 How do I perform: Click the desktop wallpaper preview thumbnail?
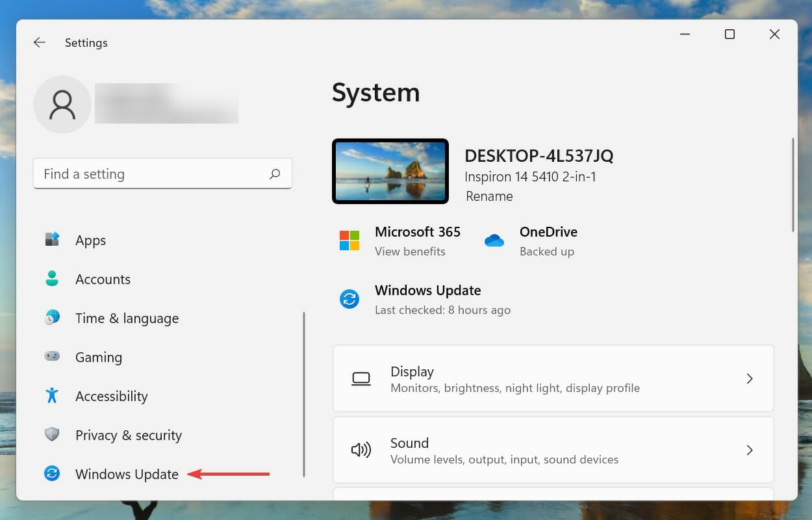pos(390,171)
